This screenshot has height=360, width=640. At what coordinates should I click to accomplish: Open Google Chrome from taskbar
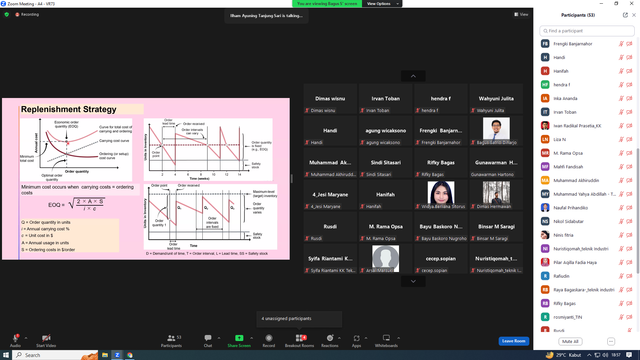(130, 355)
